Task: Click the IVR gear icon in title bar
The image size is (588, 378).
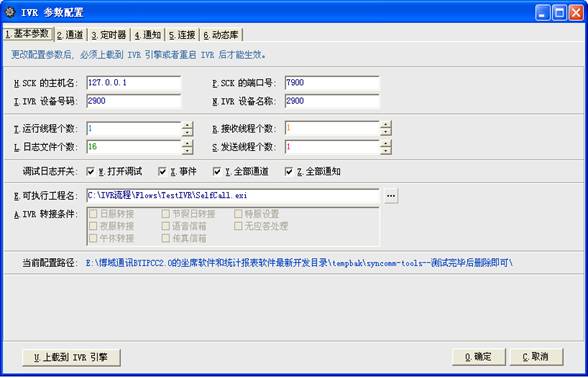Action: pos(10,12)
